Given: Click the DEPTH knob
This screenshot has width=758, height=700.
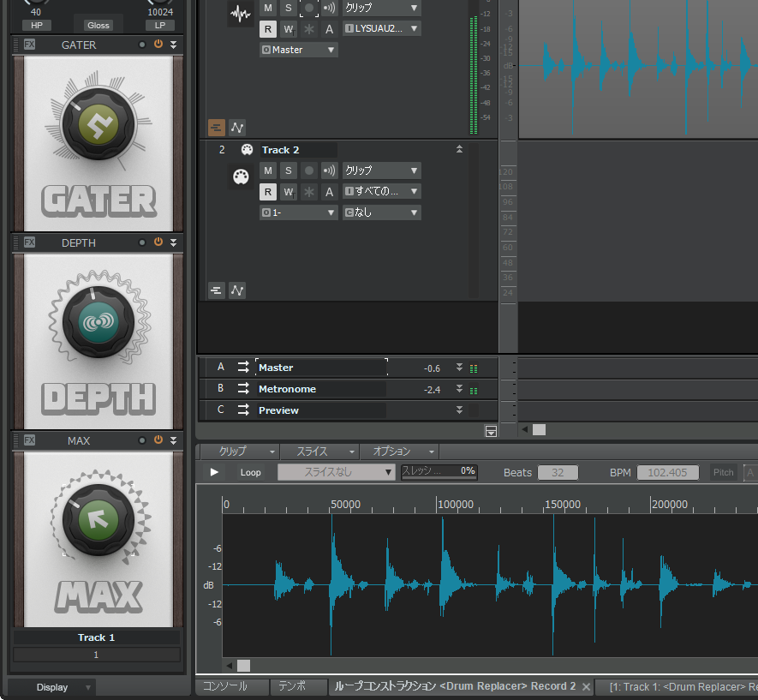Looking at the screenshot, I should coord(98,321).
